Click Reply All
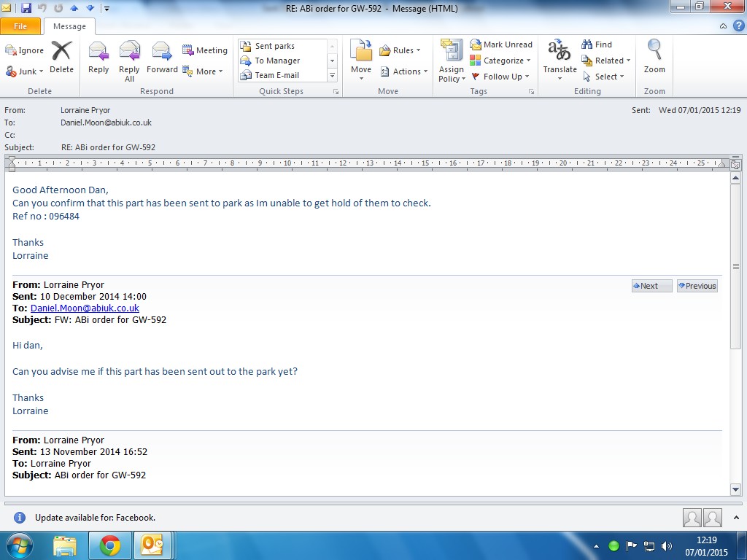The width and height of the screenshot is (747, 560). (129, 61)
